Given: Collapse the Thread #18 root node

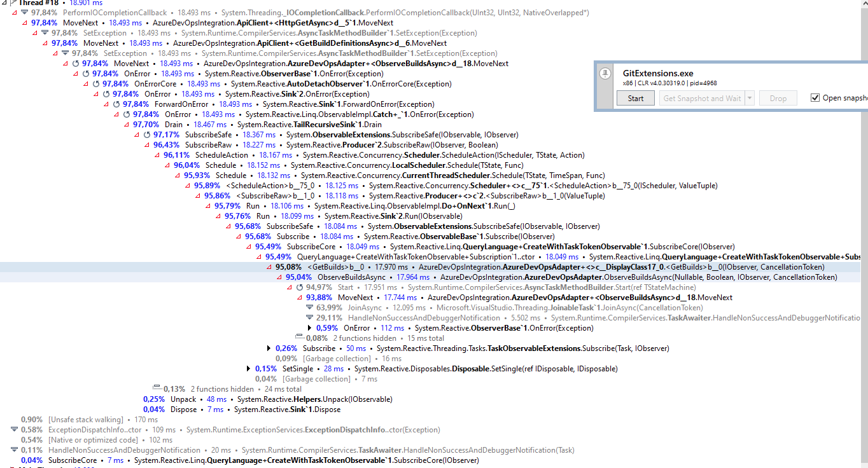Looking at the screenshot, I should (4, 3).
